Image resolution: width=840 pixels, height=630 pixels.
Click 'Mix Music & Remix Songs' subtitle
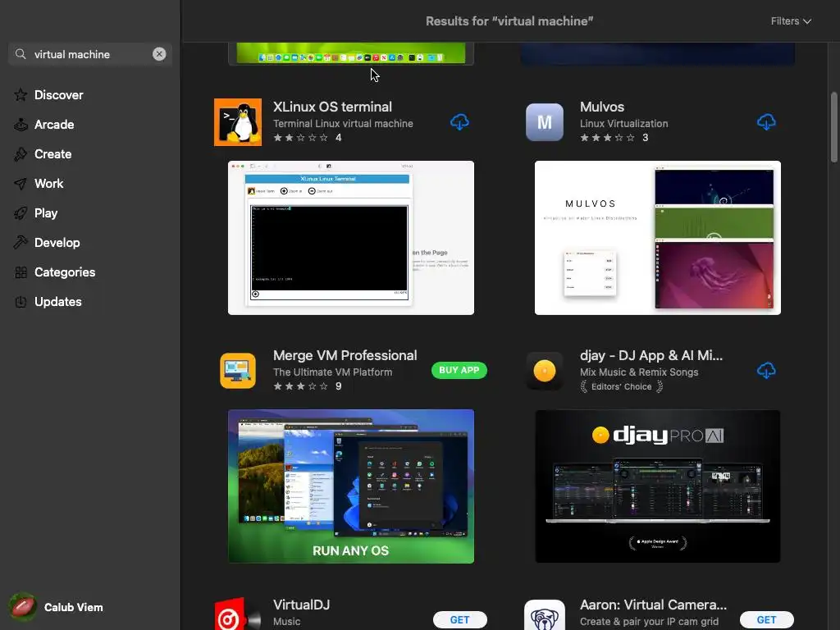pyautogui.click(x=639, y=372)
